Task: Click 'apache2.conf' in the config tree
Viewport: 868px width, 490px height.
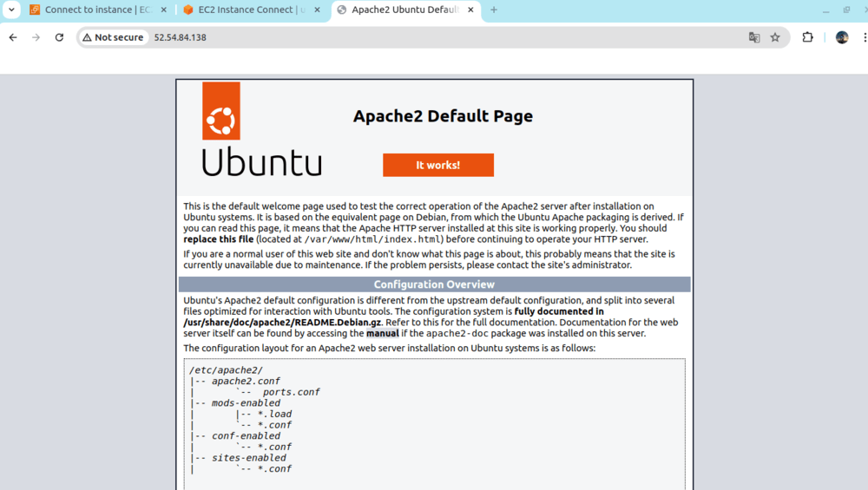Action: (246, 381)
